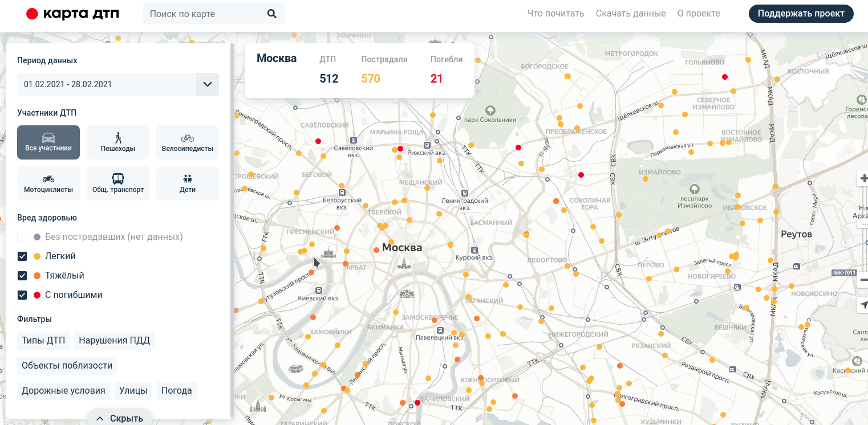Select Велосипедисты participant filter

point(188,142)
